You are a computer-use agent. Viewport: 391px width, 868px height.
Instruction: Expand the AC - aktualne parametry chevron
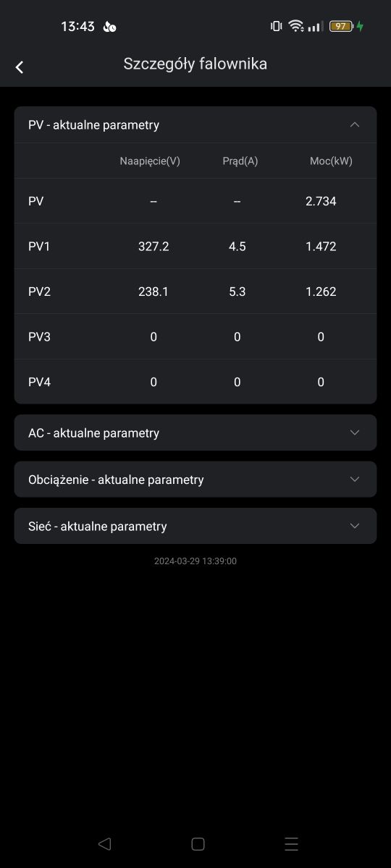(x=355, y=433)
